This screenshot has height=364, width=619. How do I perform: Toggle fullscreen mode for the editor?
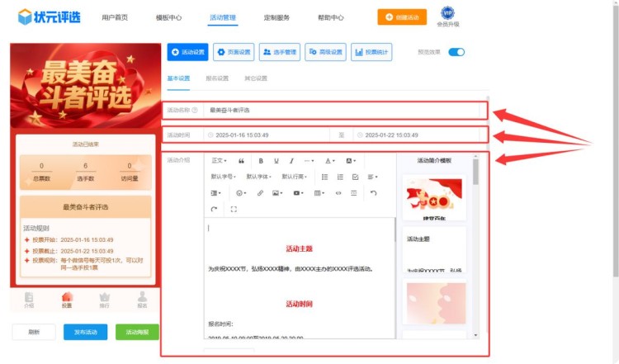(x=234, y=210)
